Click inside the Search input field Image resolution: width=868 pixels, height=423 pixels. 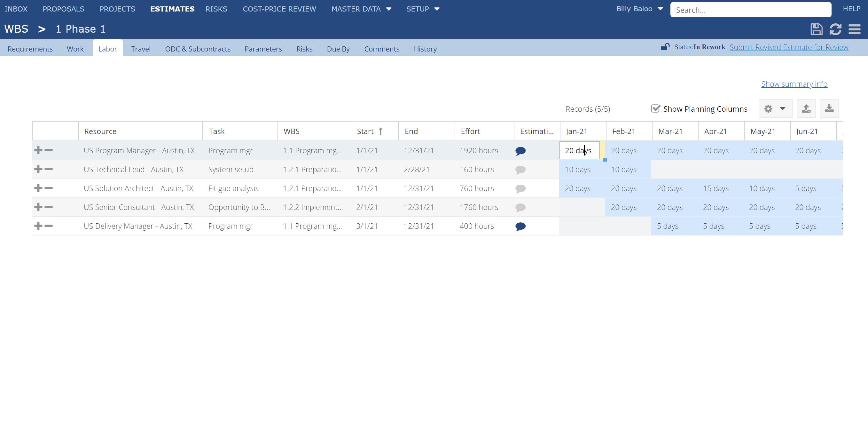(x=750, y=10)
